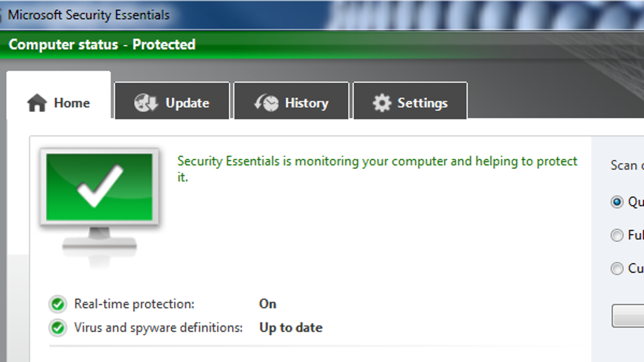The width and height of the screenshot is (644, 362).
Task: Click the Update tab globe icon
Action: [145, 102]
